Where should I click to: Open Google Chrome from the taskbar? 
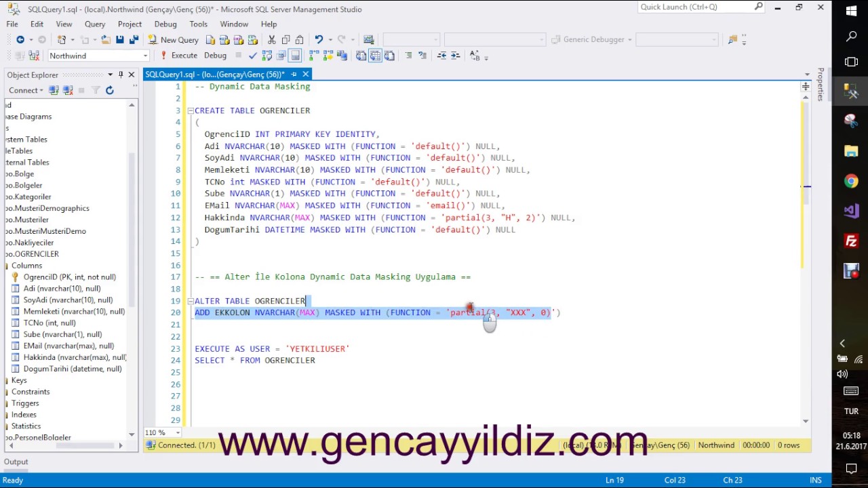(x=851, y=181)
